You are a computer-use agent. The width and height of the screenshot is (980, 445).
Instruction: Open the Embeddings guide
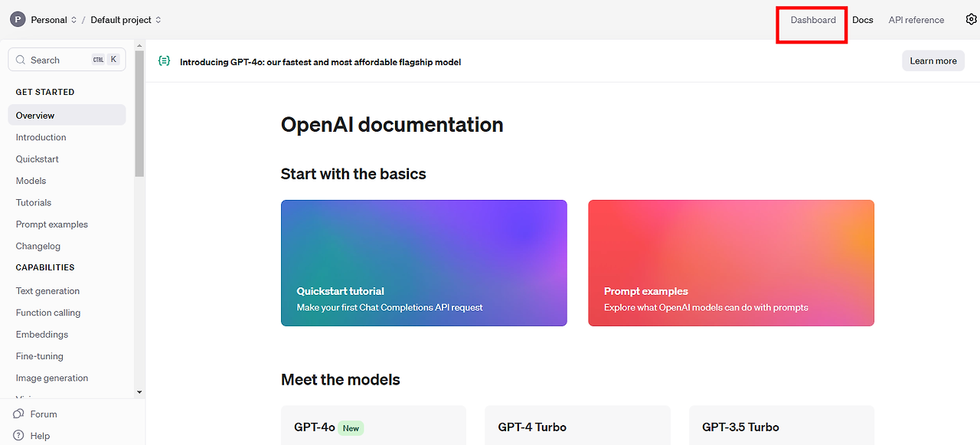click(42, 335)
